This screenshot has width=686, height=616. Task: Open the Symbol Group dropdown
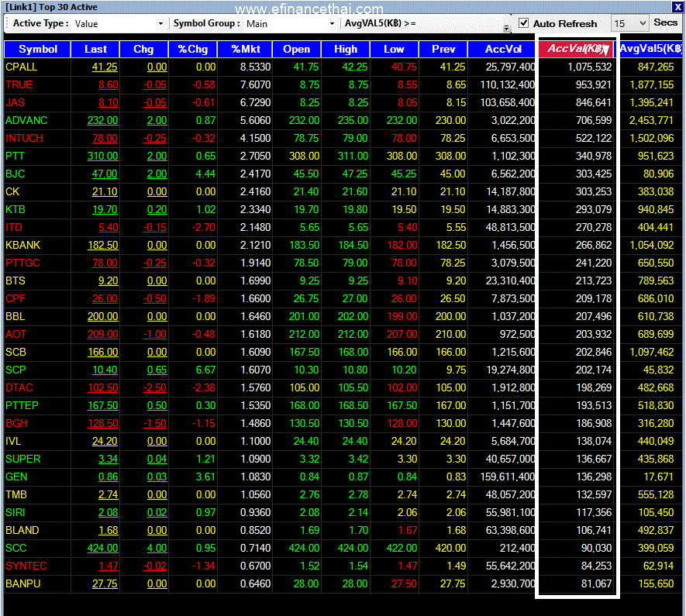click(x=332, y=23)
